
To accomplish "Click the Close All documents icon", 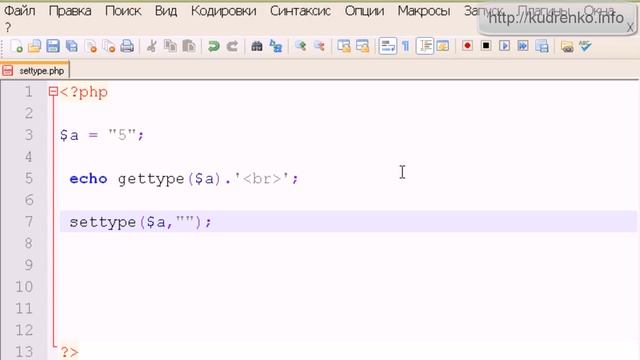I will click(109, 46).
